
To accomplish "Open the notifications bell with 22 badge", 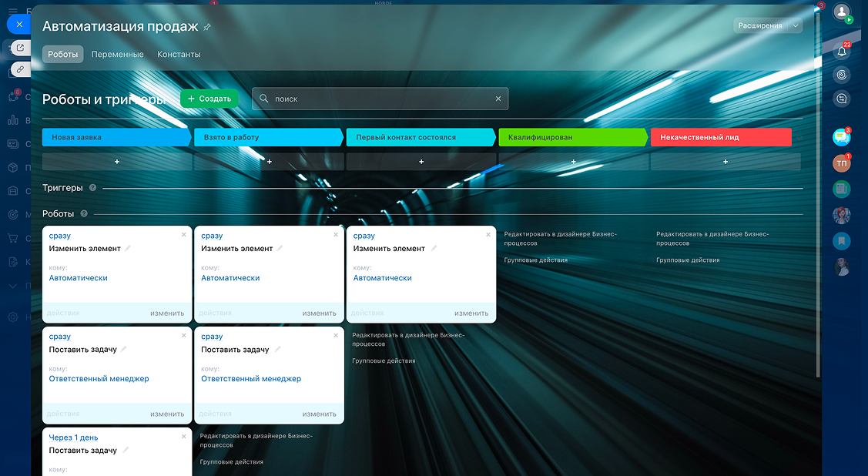I will [842, 51].
